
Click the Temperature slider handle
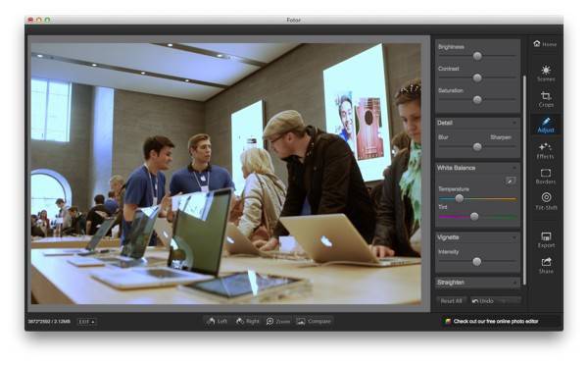click(460, 198)
